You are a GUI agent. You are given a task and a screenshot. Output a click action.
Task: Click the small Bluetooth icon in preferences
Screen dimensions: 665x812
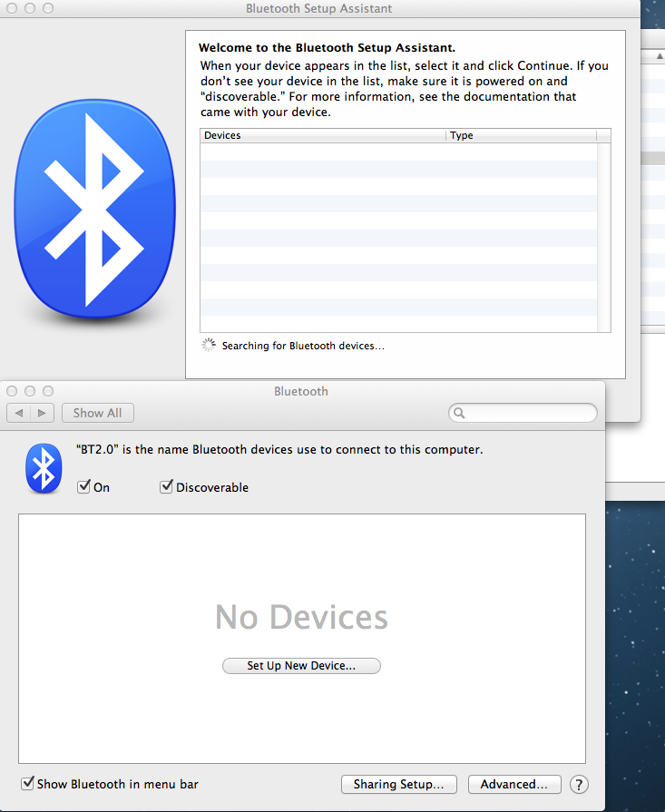pyautogui.click(x=44, y=468)
